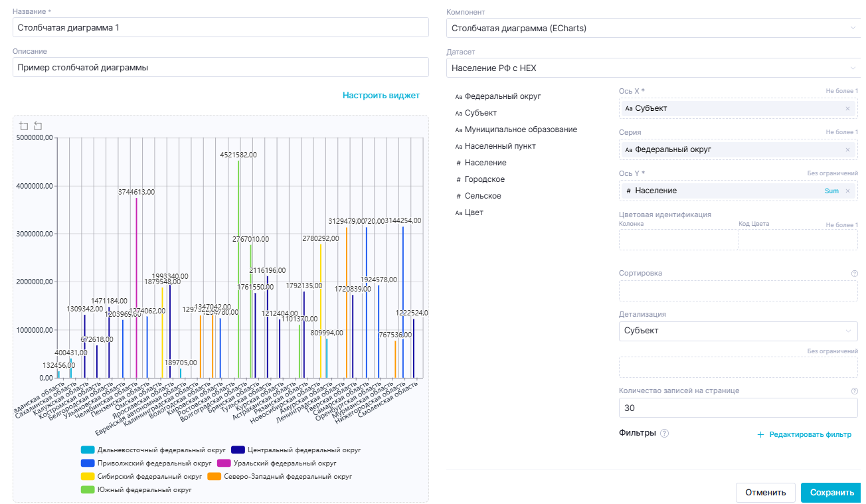Image resolution: width=866 pixels, height=504 pixels.
Task: Select the Муниципальное образование dataset field
Action: pos(520,129)
